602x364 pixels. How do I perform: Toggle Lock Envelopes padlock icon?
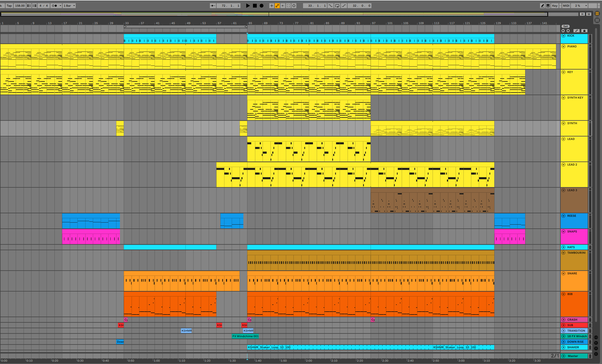[584, 31]
